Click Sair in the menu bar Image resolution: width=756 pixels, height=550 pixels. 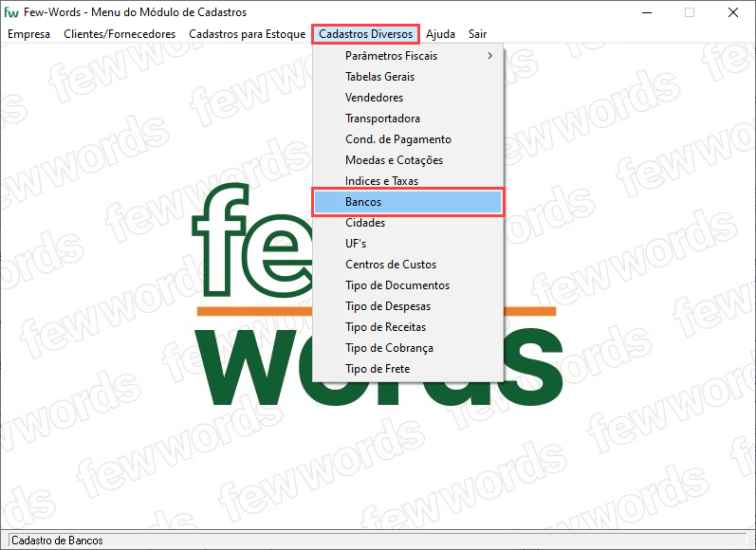coord(477,34)
